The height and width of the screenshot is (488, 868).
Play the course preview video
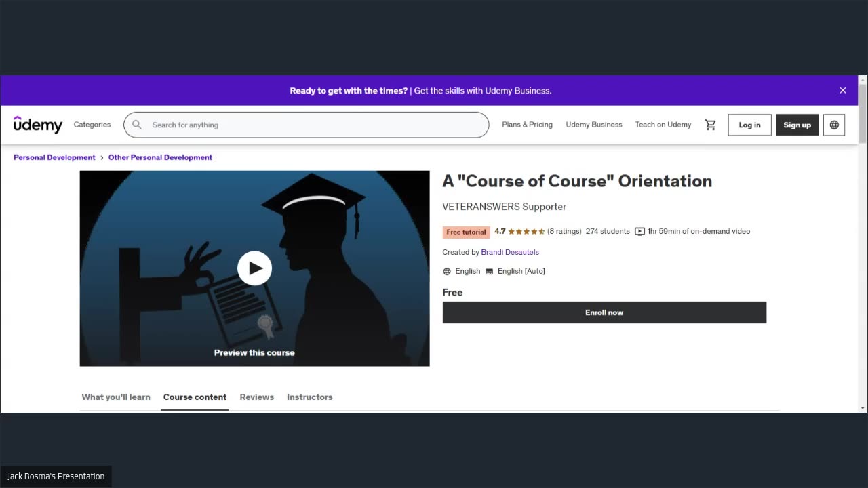[x=254, y=268]
